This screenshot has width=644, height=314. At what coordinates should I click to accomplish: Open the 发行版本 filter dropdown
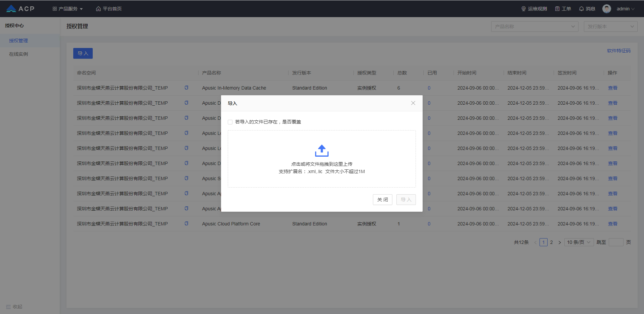[x=610, y=27]
